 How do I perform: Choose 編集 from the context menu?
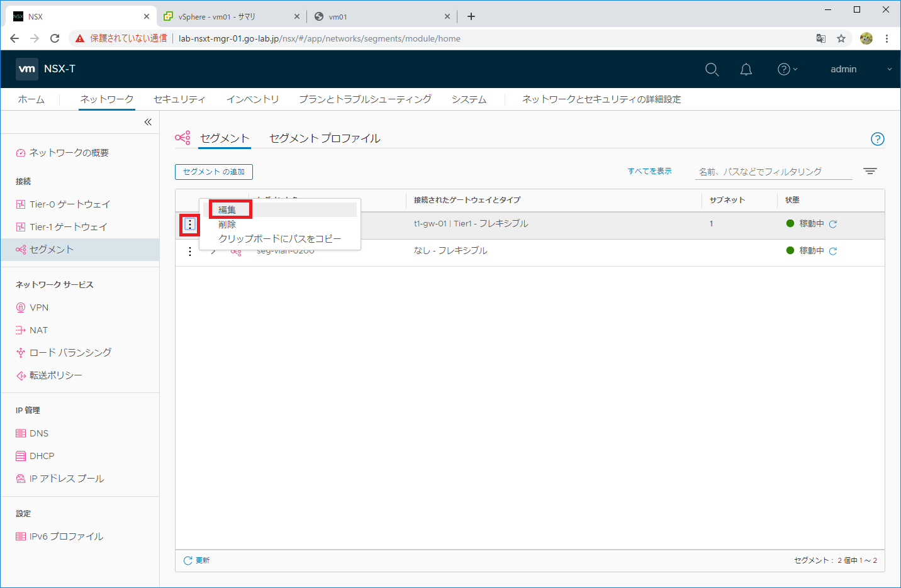tap(227, 210)
